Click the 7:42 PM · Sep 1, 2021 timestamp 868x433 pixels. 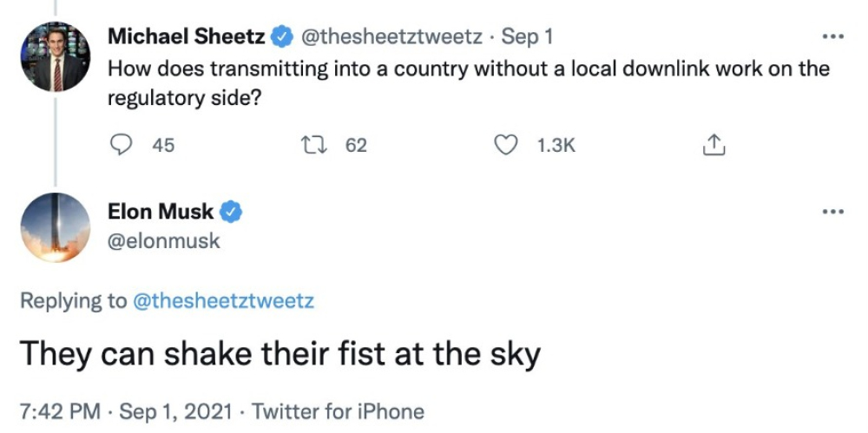coord(126,411)
